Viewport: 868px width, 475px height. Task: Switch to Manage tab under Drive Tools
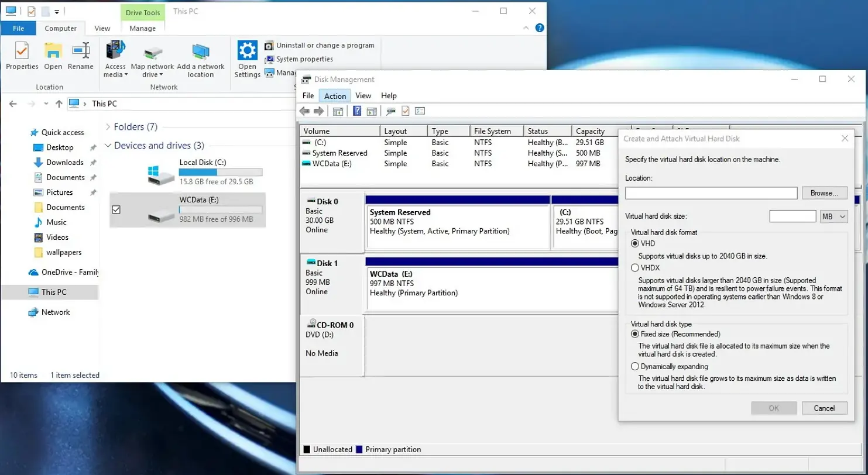(143, 28)
